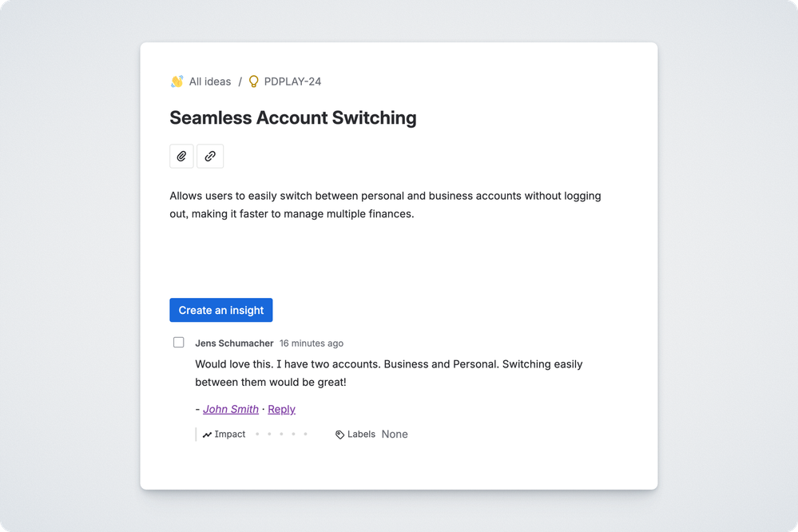The height and width of the screenshot is (532, 798).
Task: Click the idea description paragraph to edit
Action: click(385, 204)
